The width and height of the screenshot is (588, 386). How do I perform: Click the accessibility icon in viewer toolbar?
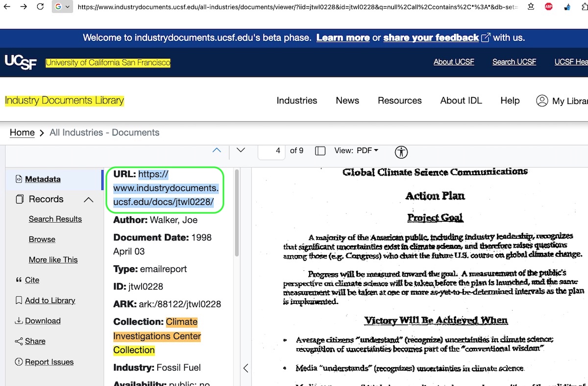coord(401,152)
